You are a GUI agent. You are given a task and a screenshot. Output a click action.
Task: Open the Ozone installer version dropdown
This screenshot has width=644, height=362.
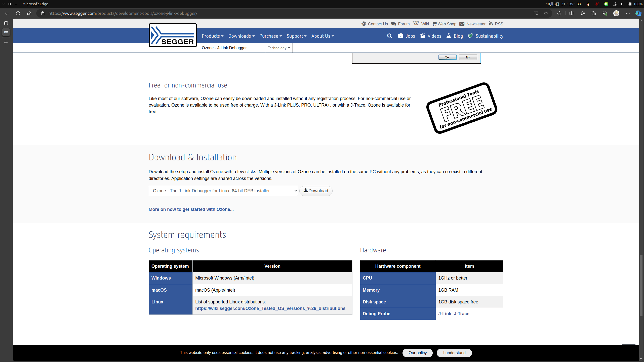223,191
